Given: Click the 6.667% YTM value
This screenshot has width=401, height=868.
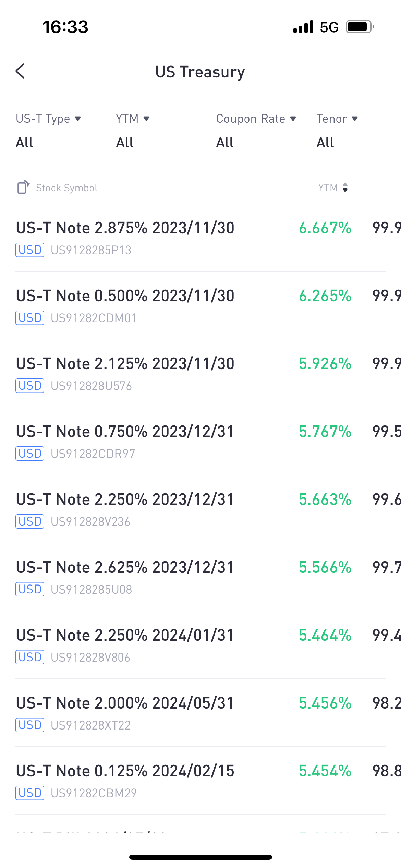Looking at the screenshot, I should [x=325, y=228].
